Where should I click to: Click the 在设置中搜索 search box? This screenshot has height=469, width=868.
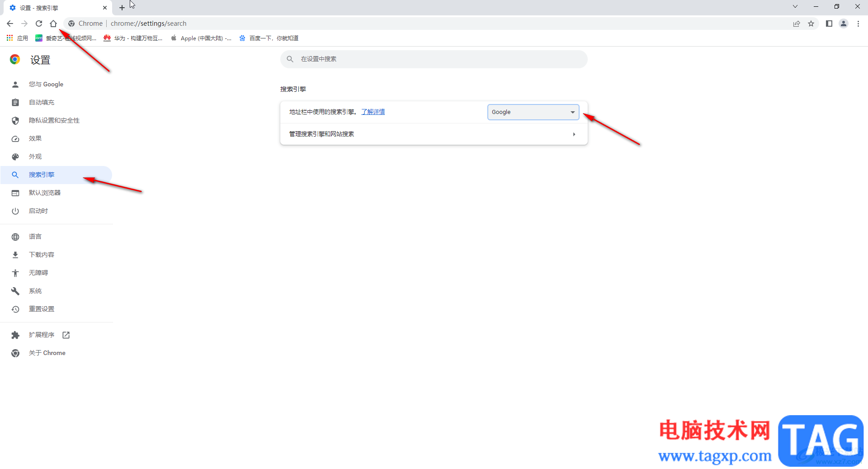[x=434, y=59]
